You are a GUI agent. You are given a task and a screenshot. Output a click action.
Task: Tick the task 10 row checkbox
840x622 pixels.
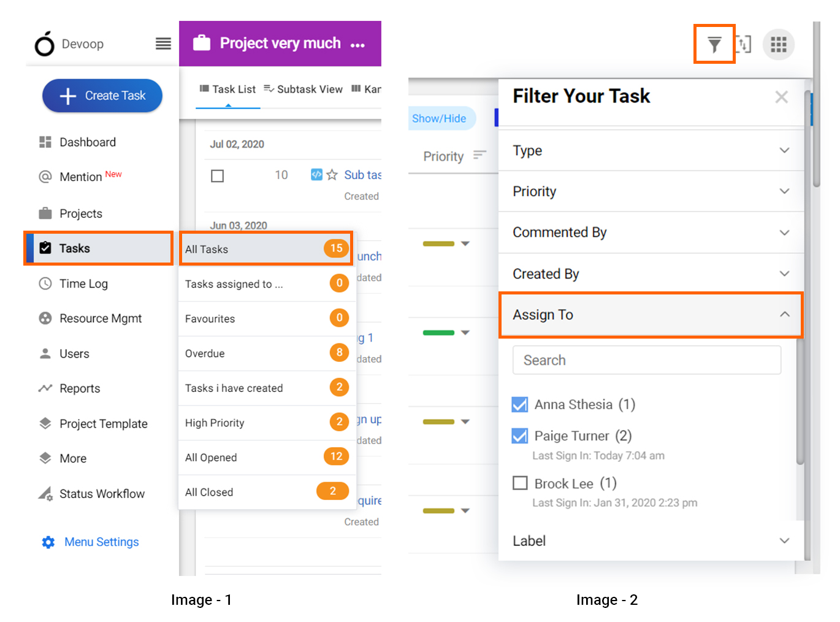217,176
